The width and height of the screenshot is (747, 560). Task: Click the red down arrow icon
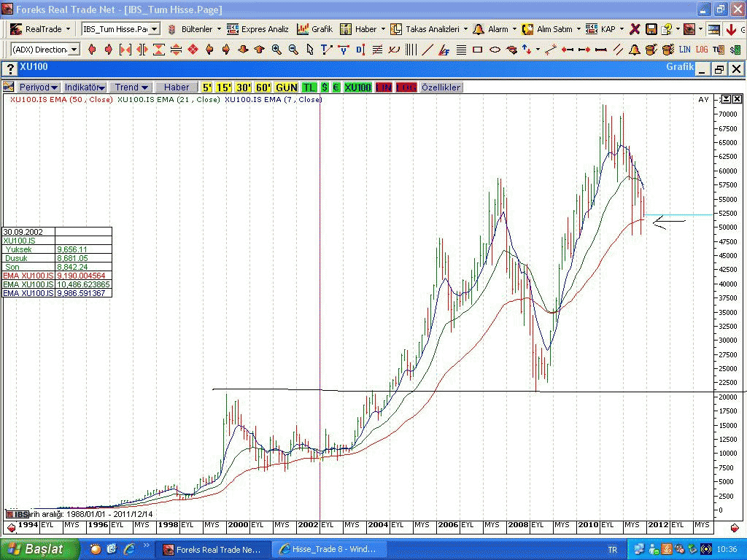[731, 29]
